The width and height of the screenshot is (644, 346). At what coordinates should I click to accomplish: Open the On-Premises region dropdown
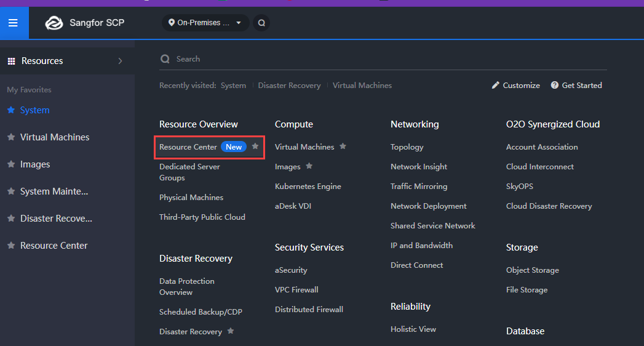(x=205, y=23)
